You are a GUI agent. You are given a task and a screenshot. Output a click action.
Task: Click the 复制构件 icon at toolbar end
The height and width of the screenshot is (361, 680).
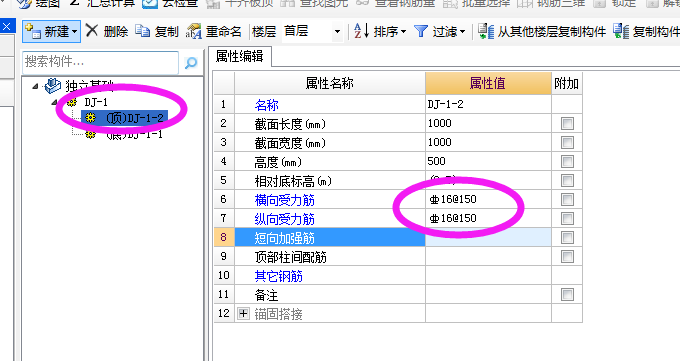point(621,31)
